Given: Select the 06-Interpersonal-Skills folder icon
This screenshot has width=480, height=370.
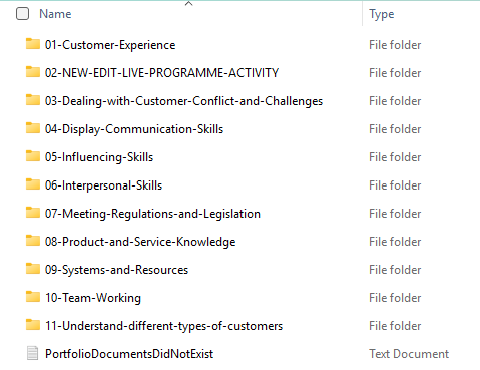Looking at the screenshot, I should (x=33, y=184).
